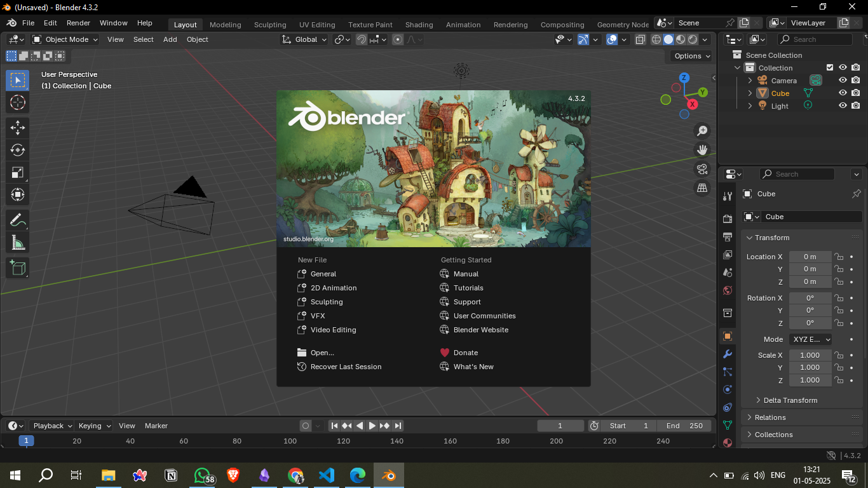
Task: Select the Cursor tool in the toolbar
Action: click(x=17, y=102)
